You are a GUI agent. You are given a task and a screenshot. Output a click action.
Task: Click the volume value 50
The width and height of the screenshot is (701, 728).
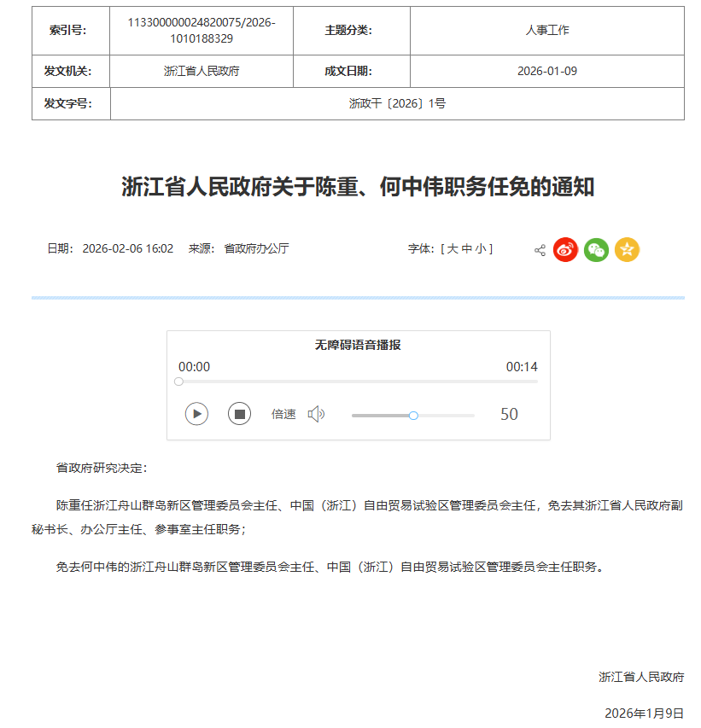(x=509, y=414)
